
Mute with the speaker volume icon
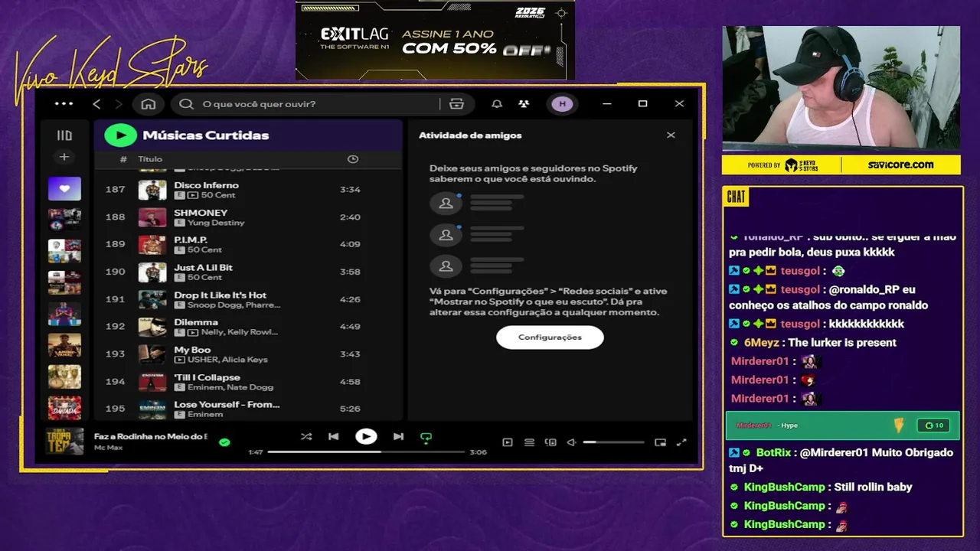coord(571,442)
